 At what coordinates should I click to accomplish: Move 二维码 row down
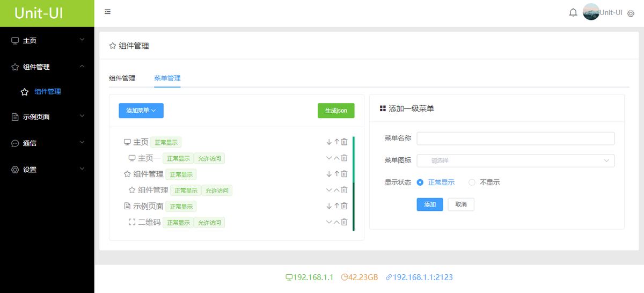[x=329, y=222]
